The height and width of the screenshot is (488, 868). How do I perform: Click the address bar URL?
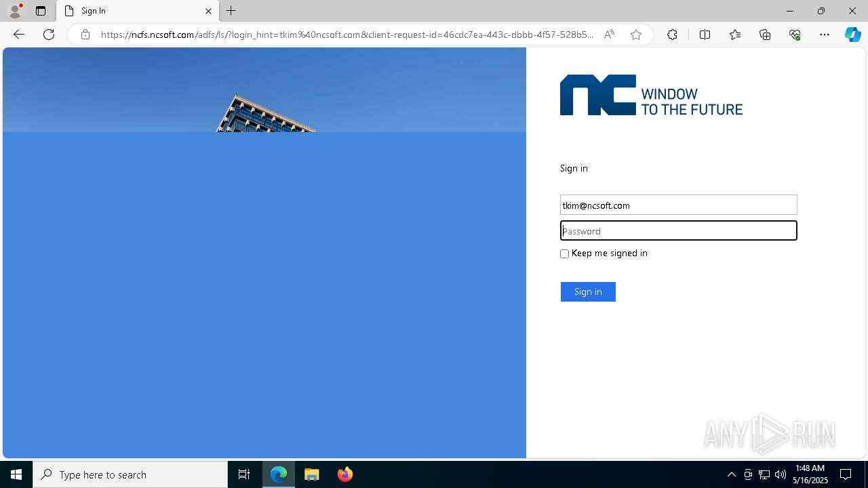pyautogui.click(x=347, y=35)
